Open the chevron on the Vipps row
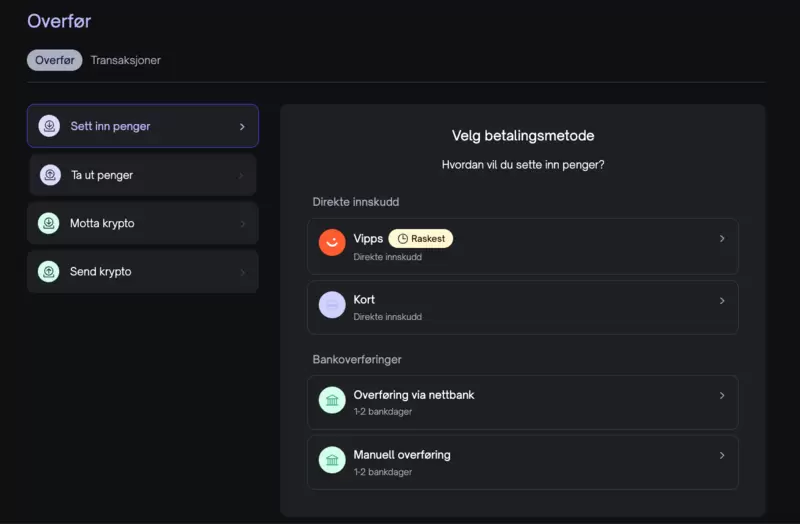 (x=722, y=238)
